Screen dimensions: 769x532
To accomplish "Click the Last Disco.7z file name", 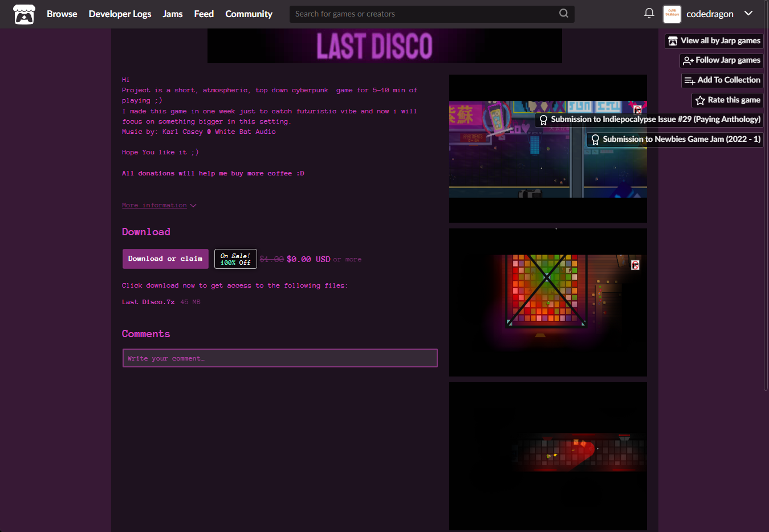I will tap(148, 302).
